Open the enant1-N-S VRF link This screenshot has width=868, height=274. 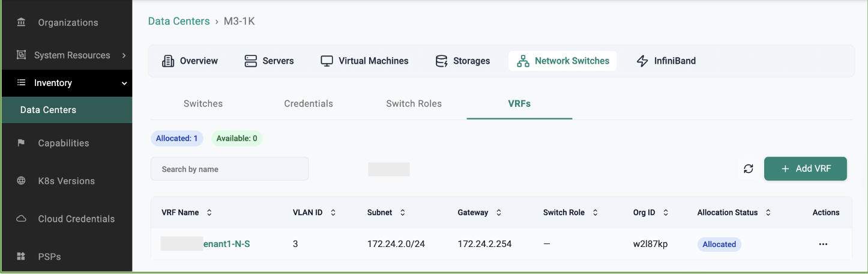pos(226,244)
